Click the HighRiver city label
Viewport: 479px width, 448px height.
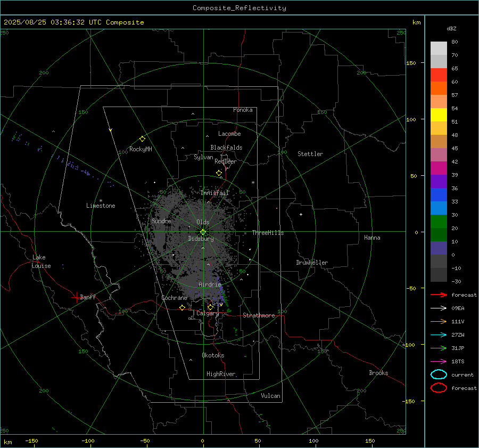pyautogui.click(x=221, y=374)
